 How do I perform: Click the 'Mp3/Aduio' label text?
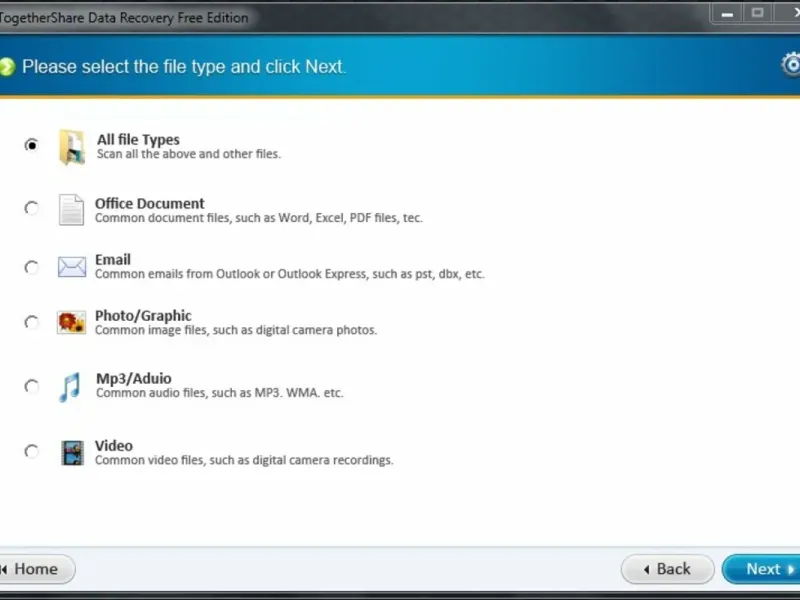[134, 379]
